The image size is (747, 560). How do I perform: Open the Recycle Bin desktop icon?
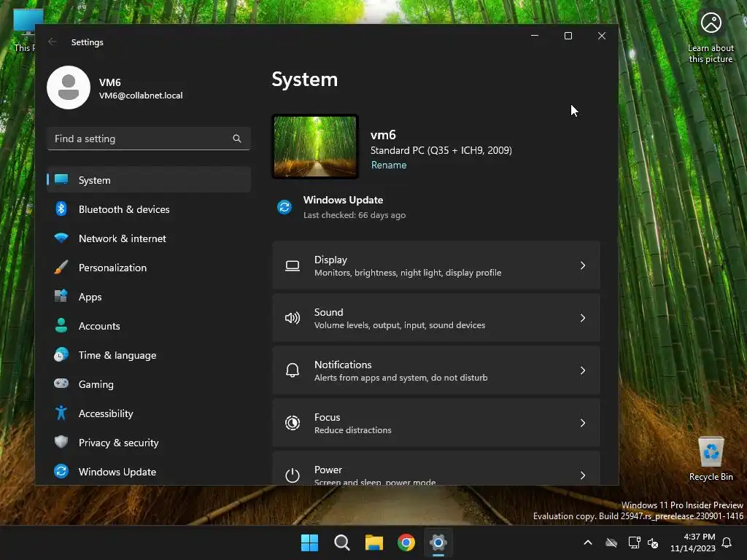[711, 459]
